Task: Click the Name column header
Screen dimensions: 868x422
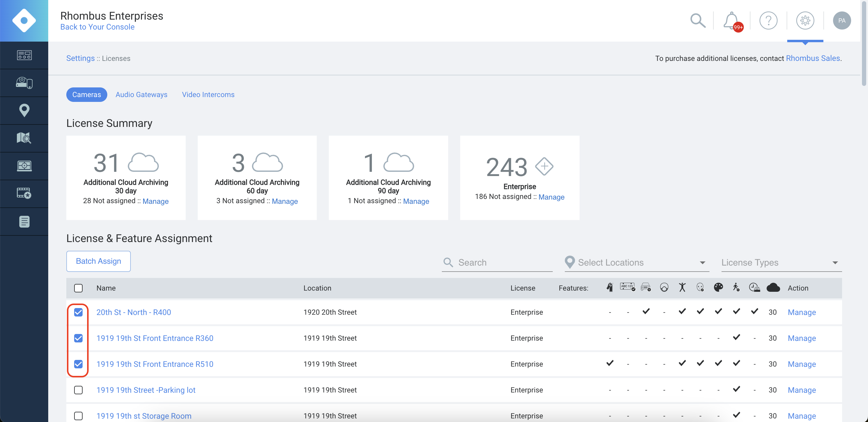Action: (x=106, y=288)
